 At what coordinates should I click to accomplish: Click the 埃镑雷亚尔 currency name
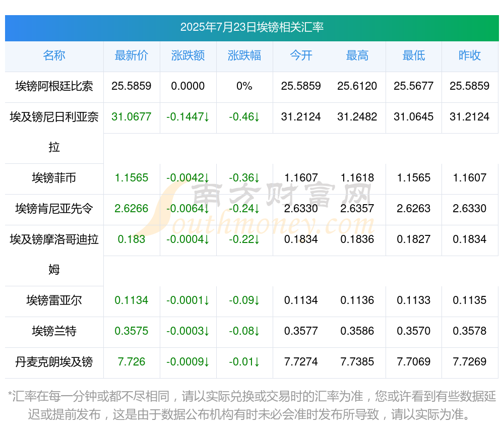pos(54,300)
